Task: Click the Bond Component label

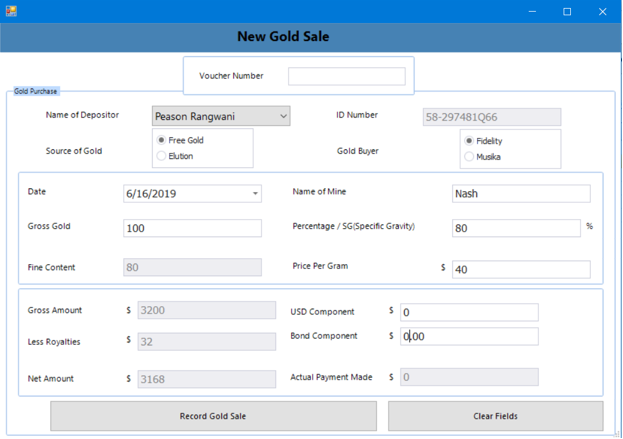Action: (324, 336)
